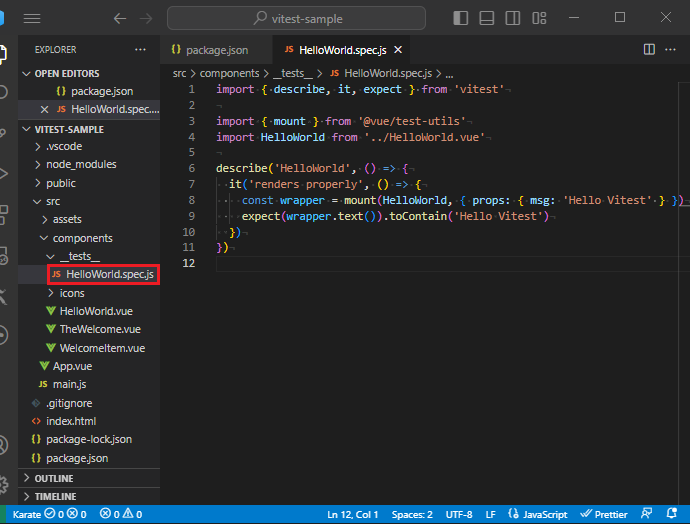Click the __tests__ breadcrumb
Screen dimensions: 690x524
(x=293, y=73)
